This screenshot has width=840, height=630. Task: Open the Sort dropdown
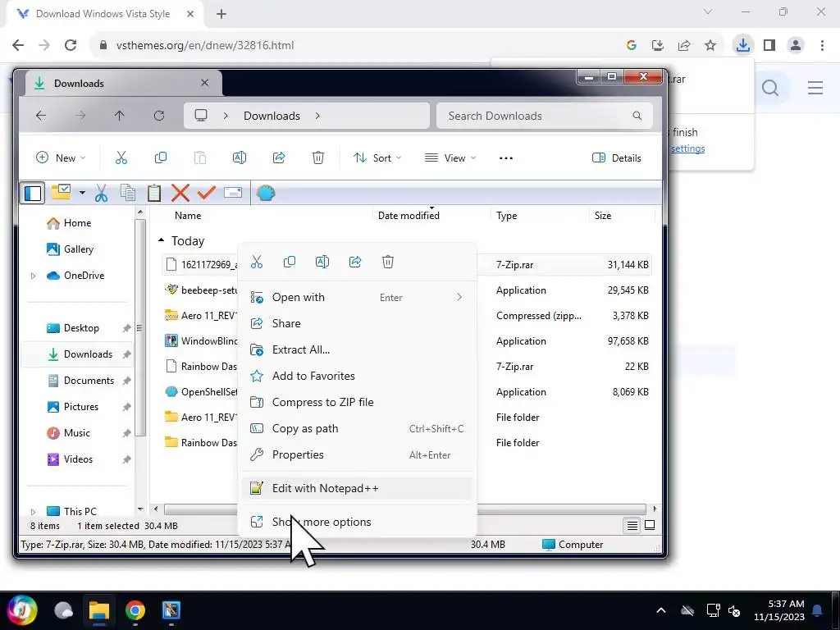(377, 158)
